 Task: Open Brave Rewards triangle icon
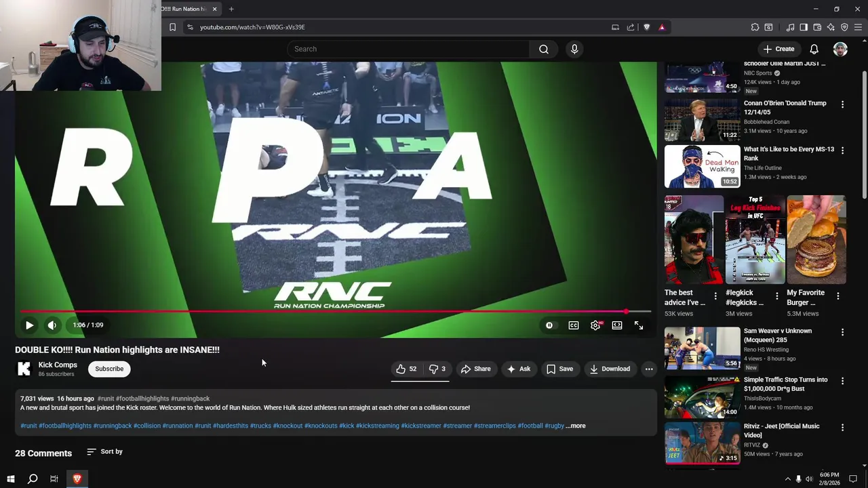(x=662, y=27)
